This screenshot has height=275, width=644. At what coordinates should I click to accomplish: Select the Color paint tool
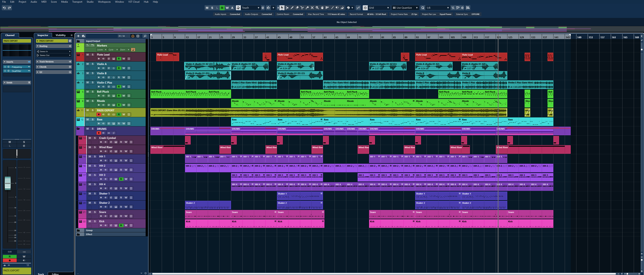(342, 8)
